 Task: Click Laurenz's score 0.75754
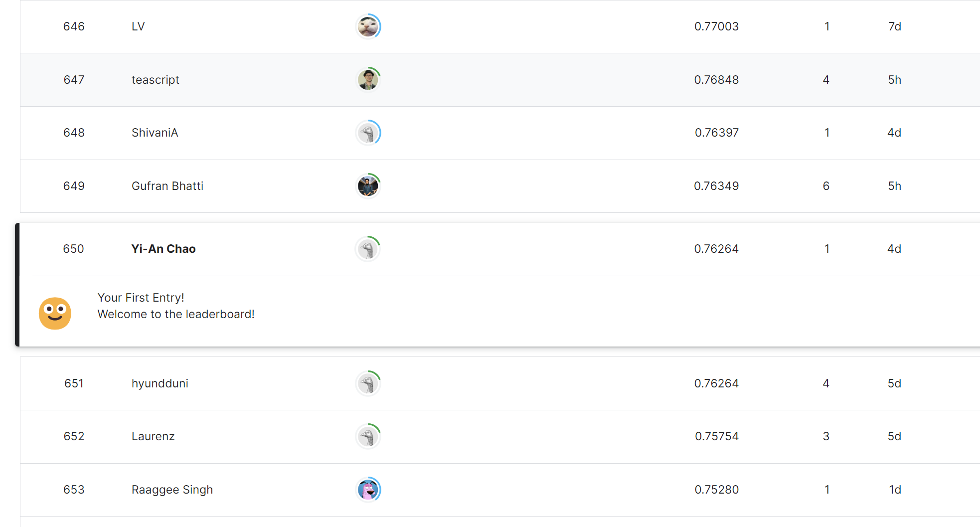(716, 436)
